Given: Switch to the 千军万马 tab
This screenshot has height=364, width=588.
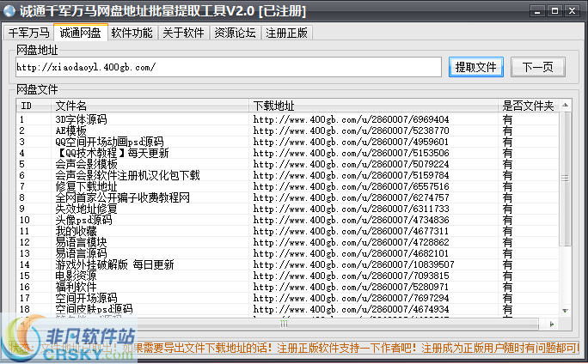Looking at the screenshot, I should pyautogui.click(x=29, y=33).
